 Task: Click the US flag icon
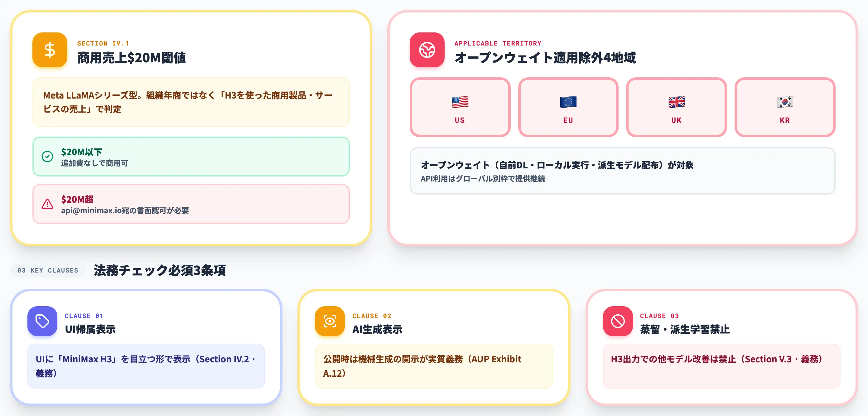(x=460, y=102)
